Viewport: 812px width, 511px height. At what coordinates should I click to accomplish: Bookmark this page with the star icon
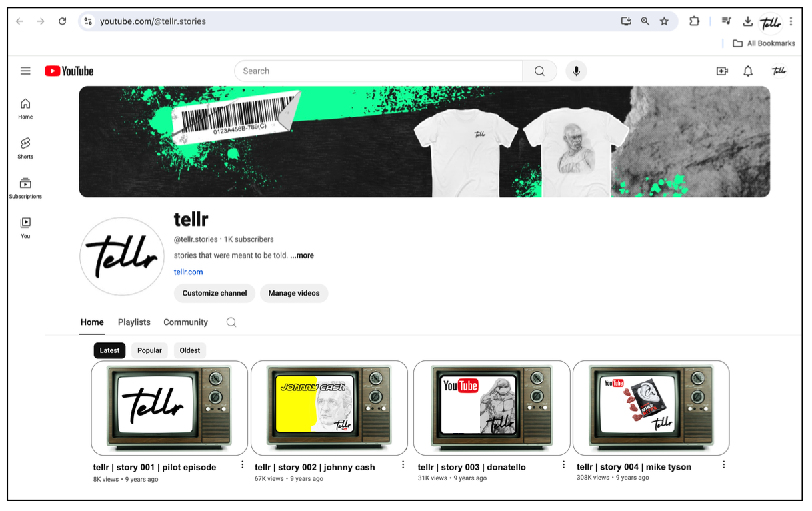664,21
